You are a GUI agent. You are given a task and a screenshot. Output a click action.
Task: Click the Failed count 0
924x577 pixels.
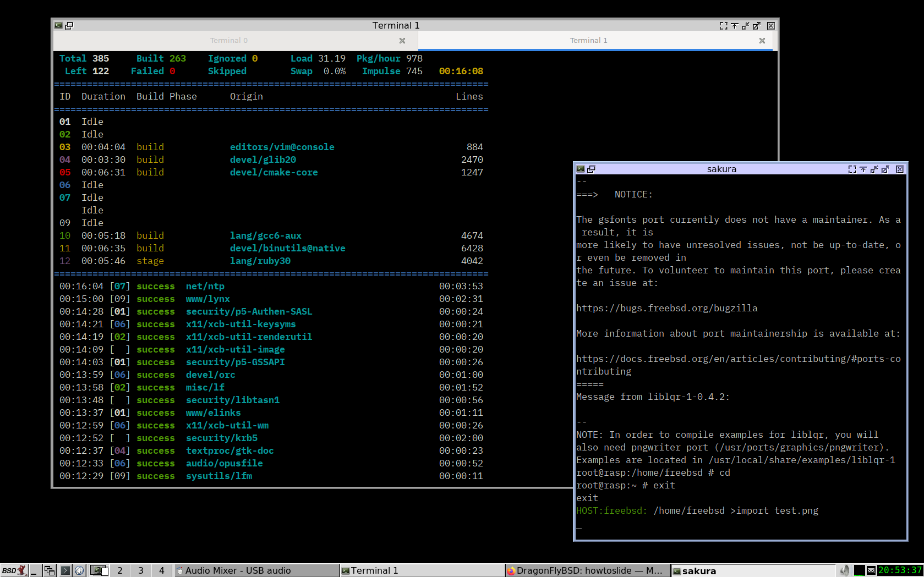pyautogui.click(x=172, y=71)
